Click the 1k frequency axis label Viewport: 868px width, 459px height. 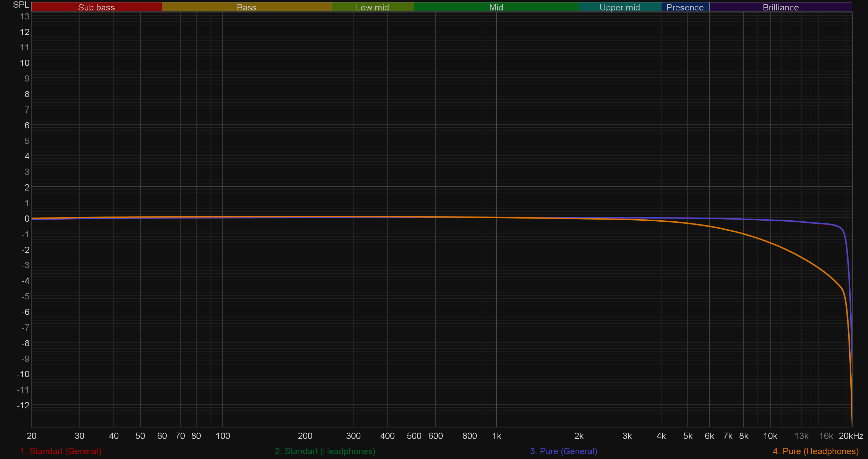point(496,436)
